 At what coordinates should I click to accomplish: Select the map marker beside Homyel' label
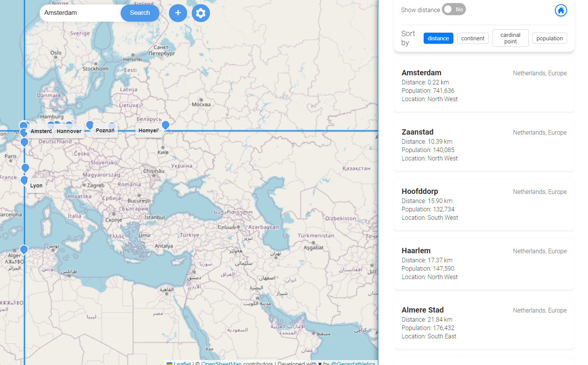tap(165, 125)
